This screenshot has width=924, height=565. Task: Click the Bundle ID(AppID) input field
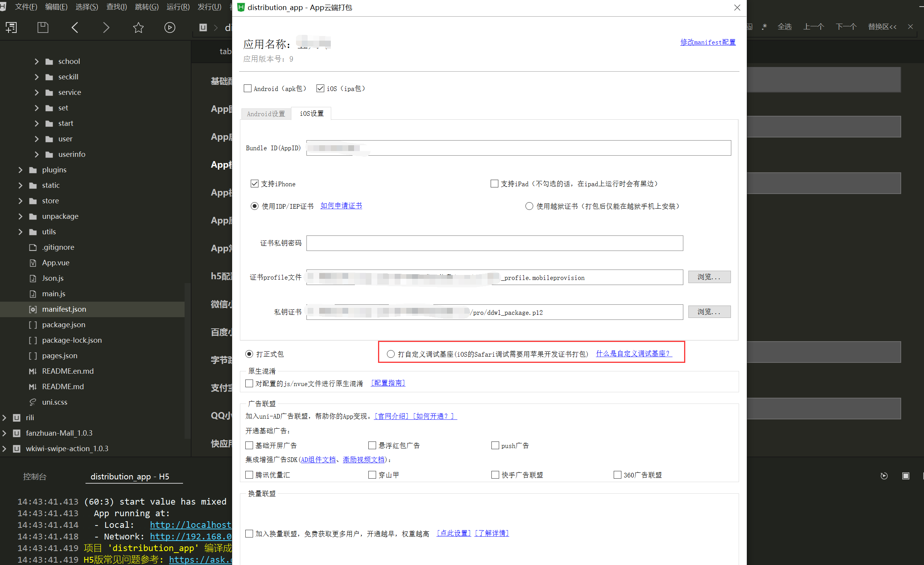coord(518,148)
